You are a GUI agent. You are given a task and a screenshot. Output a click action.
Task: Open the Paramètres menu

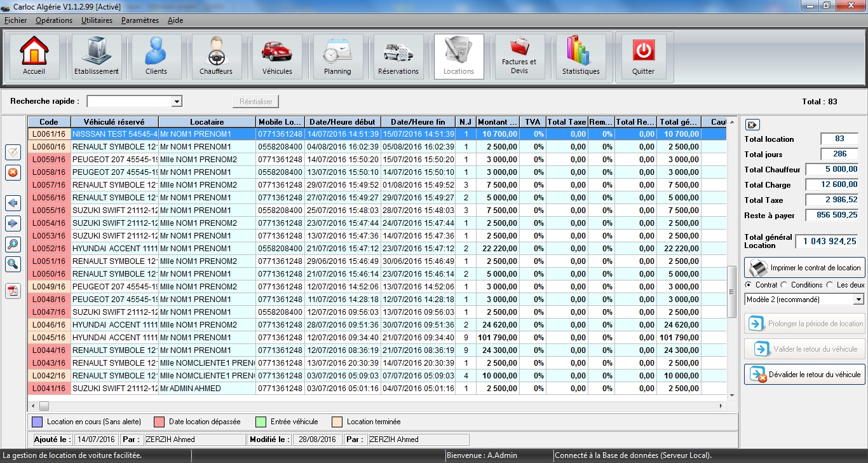pos(140,20)
